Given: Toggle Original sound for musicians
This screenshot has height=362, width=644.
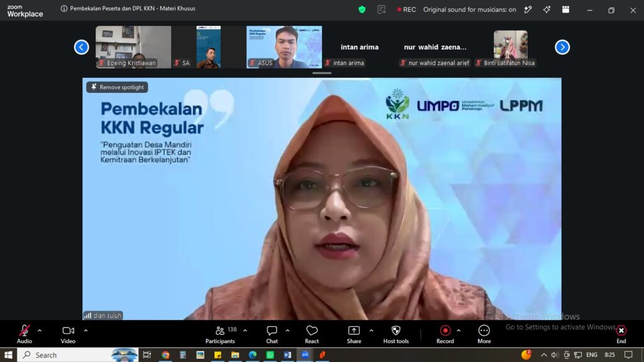Looking at the screenshot, I should coord(469,9).
